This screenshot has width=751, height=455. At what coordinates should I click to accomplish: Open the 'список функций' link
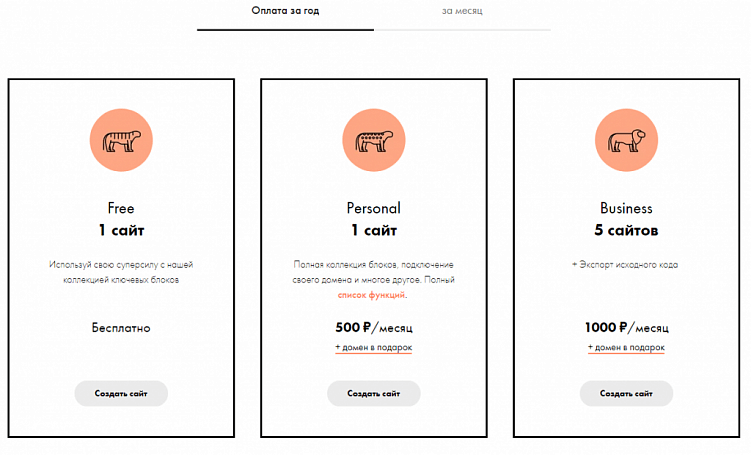point(372,296)
